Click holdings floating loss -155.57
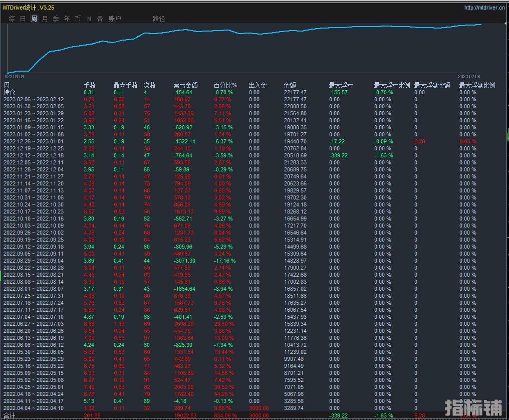509x420 pixels. pos(338,93)
